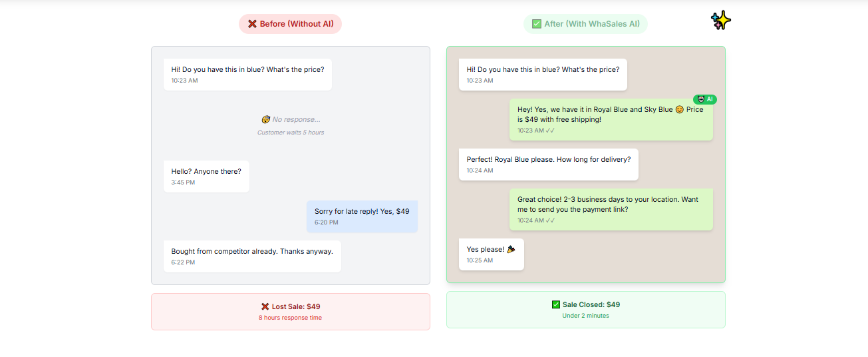This screenshot has height=357, width=868.
Task: Click the 6:20 PM timestamp
Action: point(327,222)
